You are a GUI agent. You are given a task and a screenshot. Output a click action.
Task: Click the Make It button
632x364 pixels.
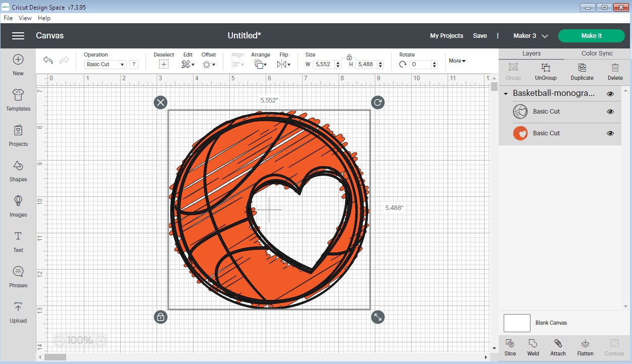click(x=591, y=35)
